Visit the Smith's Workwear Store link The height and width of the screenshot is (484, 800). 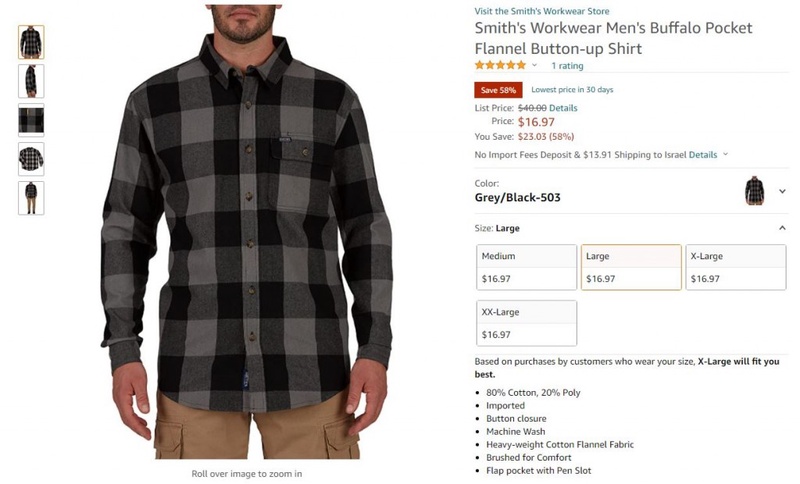[542, 11]
